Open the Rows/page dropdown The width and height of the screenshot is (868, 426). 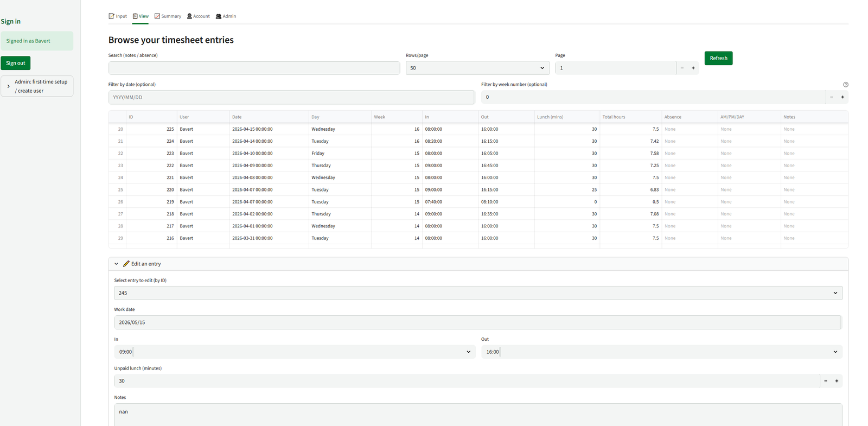[x=477, y=68]
